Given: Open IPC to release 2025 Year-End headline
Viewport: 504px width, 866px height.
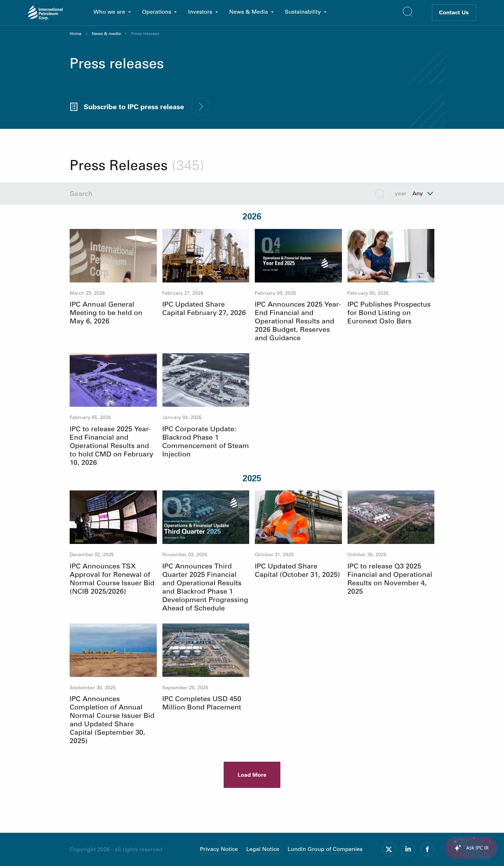Looking at the screenshot, I should click(112, 446).
